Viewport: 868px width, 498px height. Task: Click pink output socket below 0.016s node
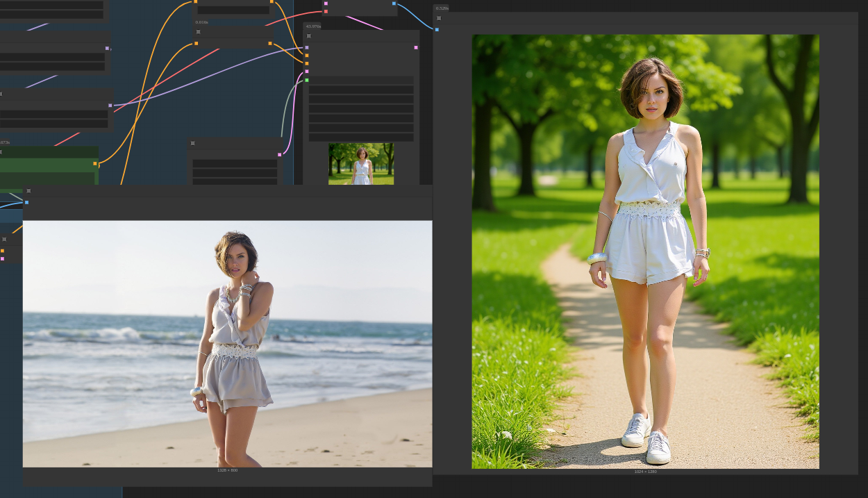pyautogui.click(x=279, y=155)
